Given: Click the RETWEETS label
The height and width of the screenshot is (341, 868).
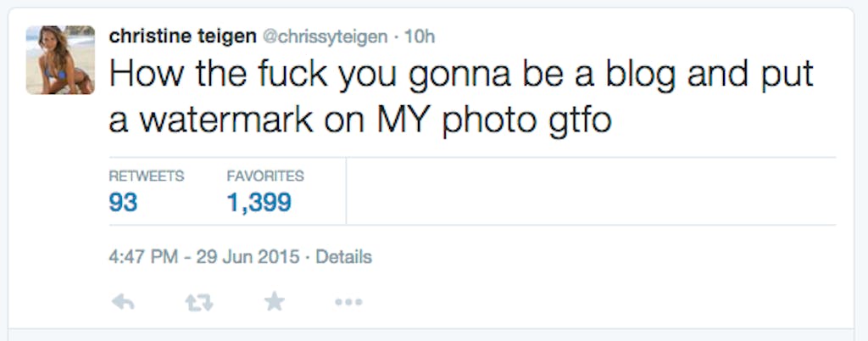Looking at the screenshot, I should [x=147, y=176].
